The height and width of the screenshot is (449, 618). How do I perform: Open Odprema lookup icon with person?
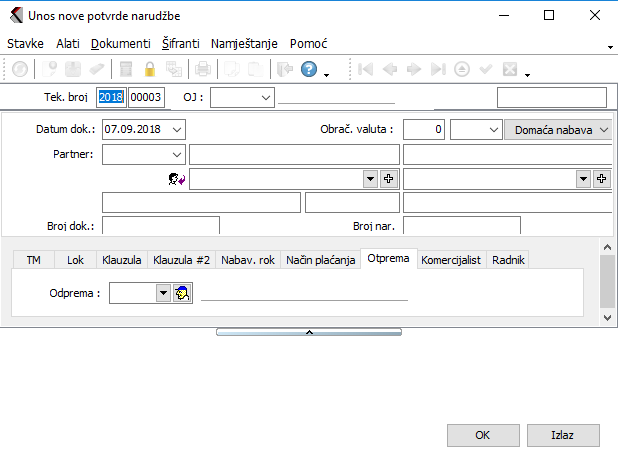[183, 293]
